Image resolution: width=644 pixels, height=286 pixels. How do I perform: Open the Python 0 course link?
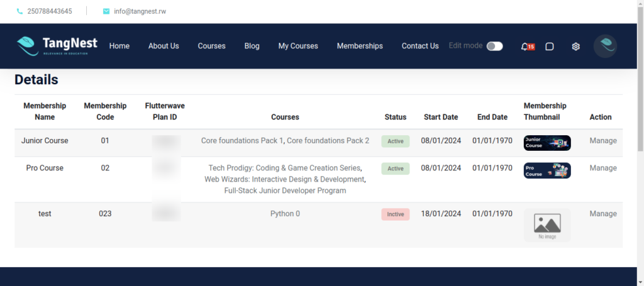(x=285, y=214)
